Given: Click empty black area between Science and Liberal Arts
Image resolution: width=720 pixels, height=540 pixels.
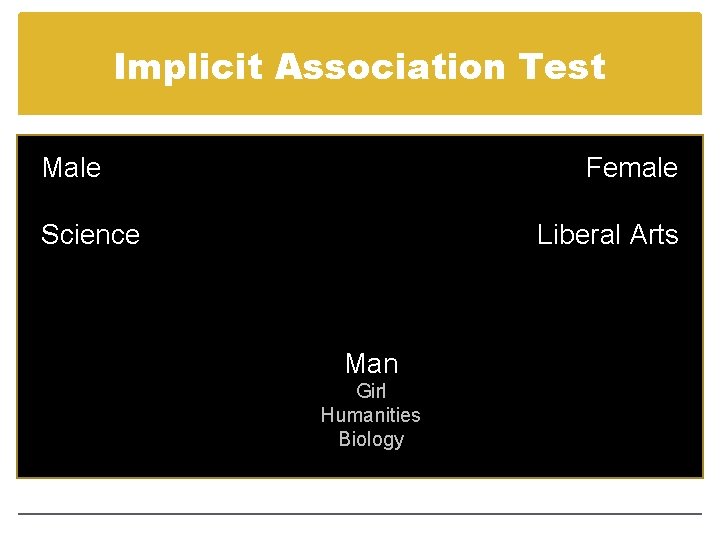Looking at the screenshot, I should [x=340, y=235].
